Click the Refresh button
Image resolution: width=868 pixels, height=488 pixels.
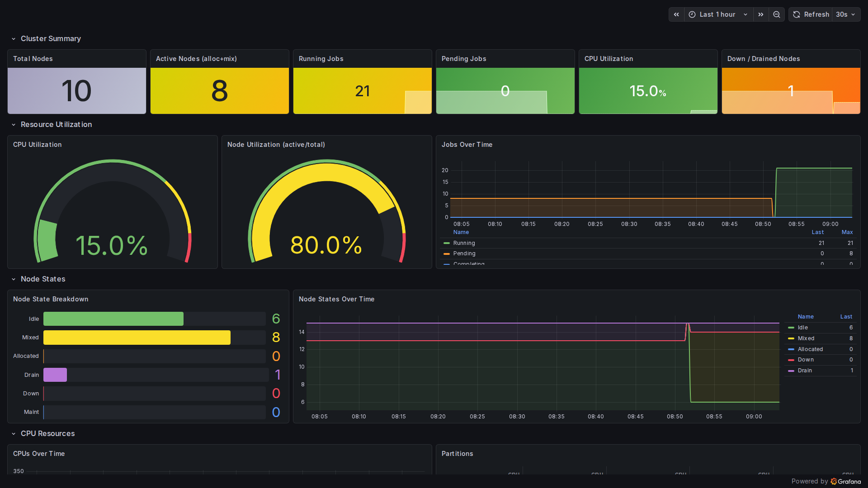(811, 14)
